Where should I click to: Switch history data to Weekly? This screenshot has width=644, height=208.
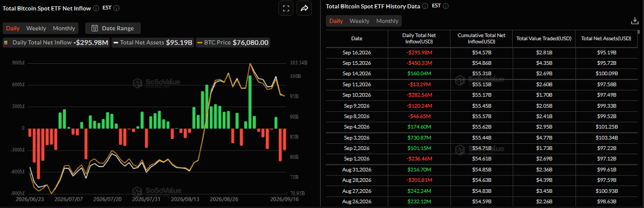(359, 21)
